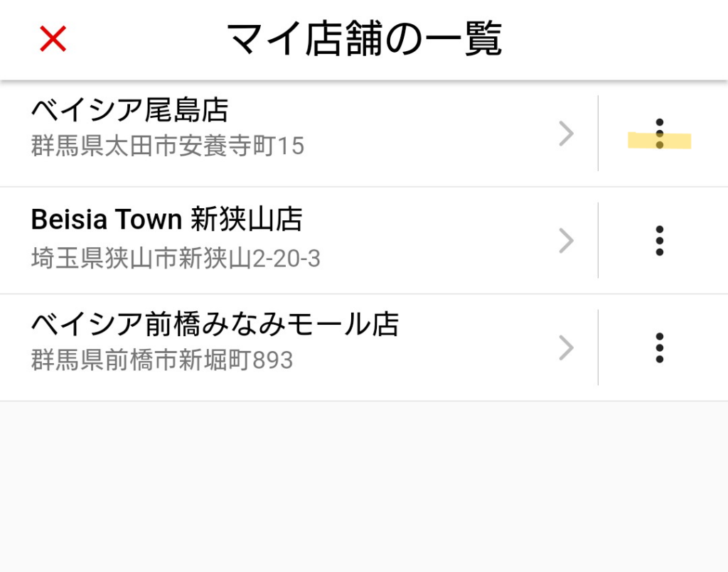
Task: Click the vertical divider in the 前橋みなみモール店 row
Action: pyautogui.click(x=598, y=347)
